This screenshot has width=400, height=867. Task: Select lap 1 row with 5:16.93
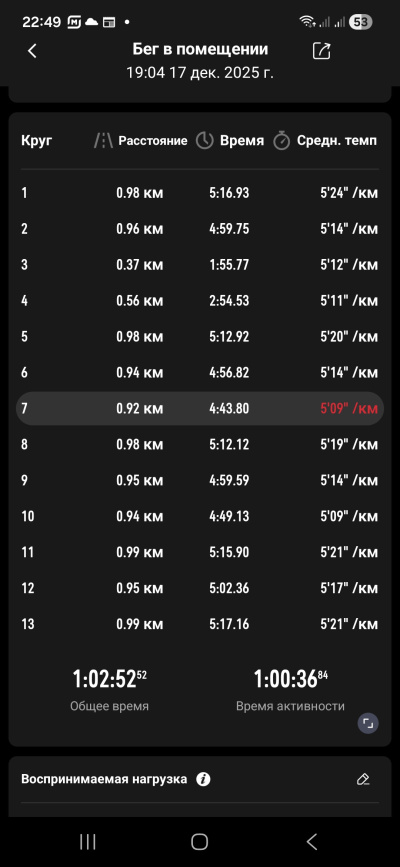[200, 193]
